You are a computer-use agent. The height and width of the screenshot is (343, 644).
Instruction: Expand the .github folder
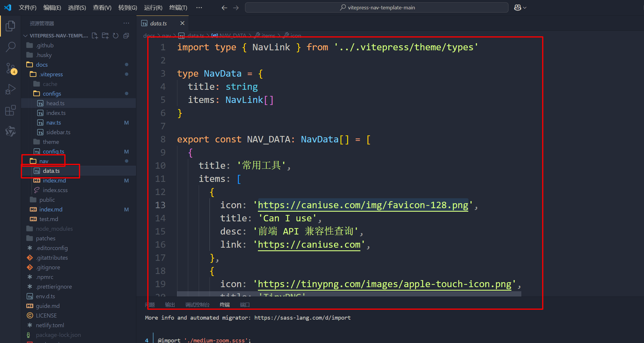[45, 45]
